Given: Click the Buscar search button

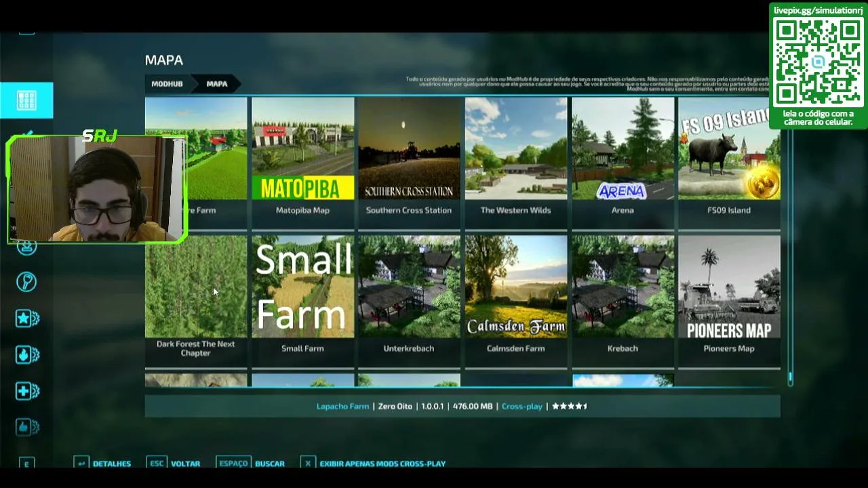Looking at the screenshot, I should 270,464.
